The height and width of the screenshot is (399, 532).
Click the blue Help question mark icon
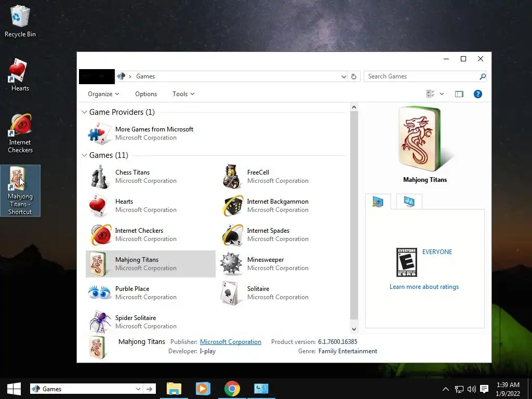[478, 94]
